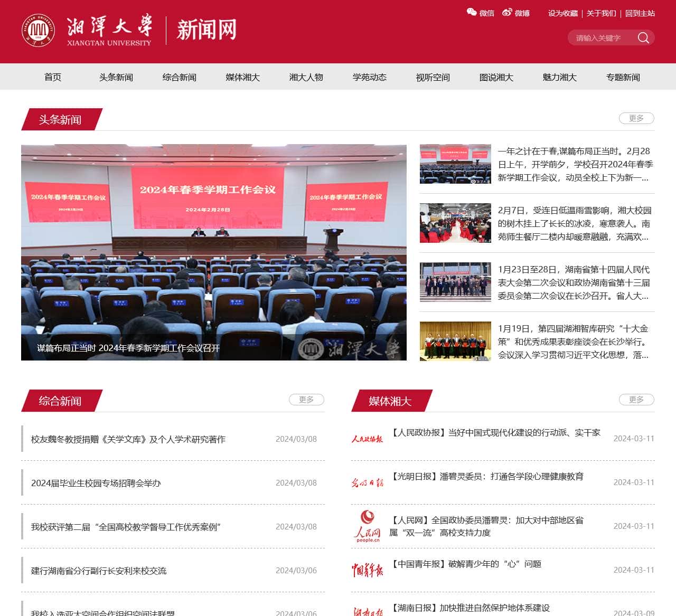Open article 1月23日至28日 湖南省人民代表大会
Screen dimensions: 676x616
tap(575, 282)
